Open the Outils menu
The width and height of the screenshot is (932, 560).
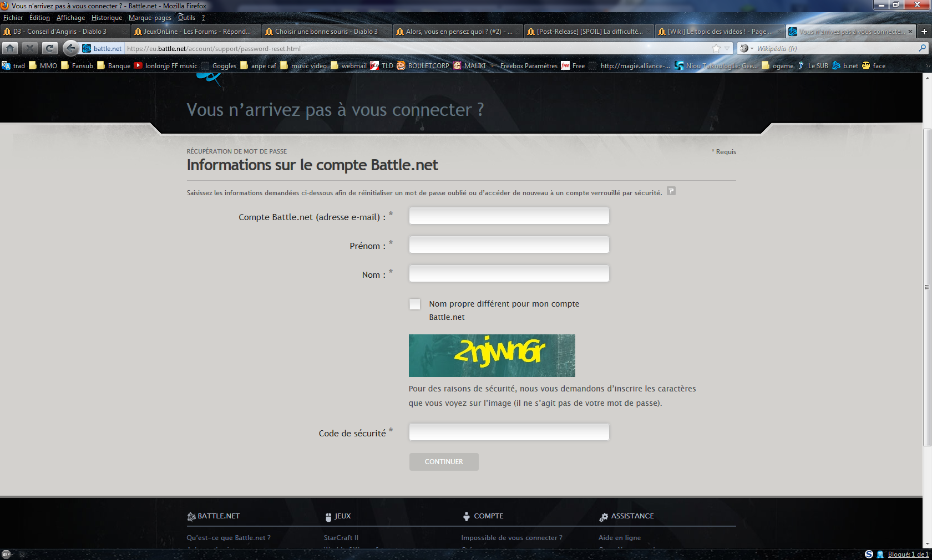coord(186,18)
